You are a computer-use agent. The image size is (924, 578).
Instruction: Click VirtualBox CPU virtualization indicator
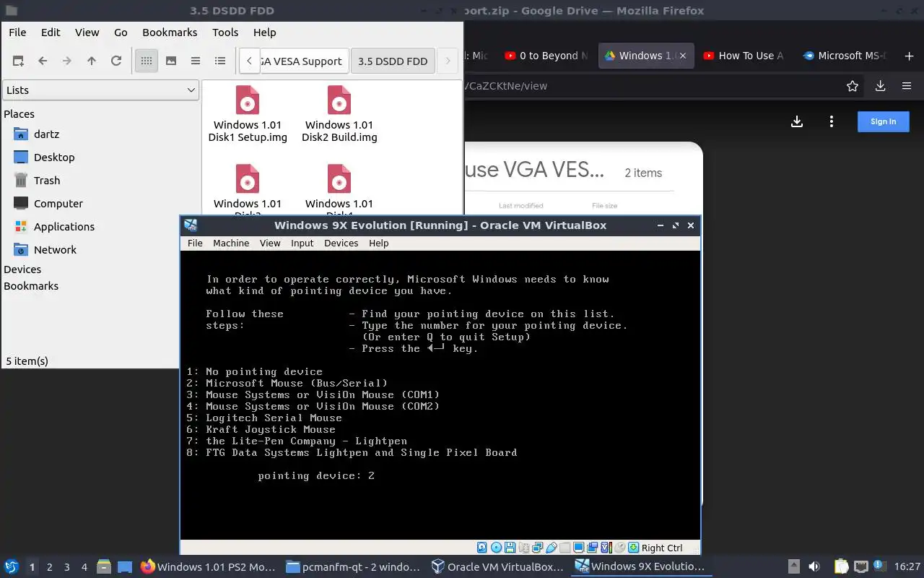606,548
